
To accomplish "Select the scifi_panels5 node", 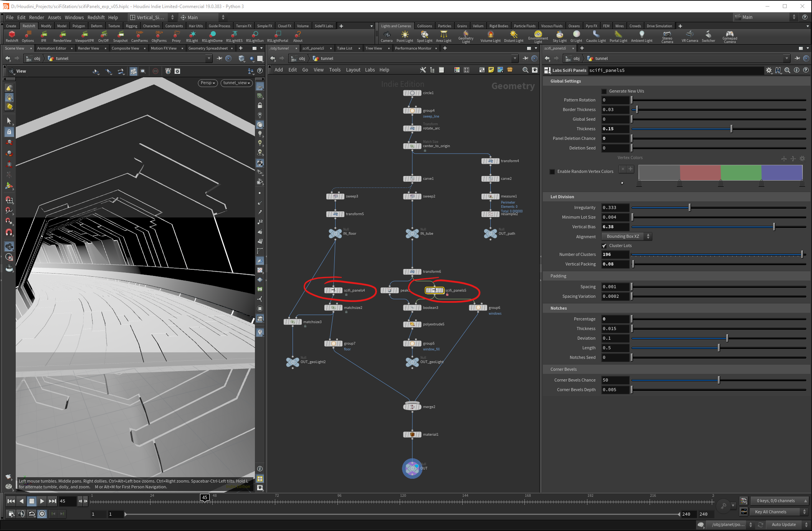I will [434, 290].
